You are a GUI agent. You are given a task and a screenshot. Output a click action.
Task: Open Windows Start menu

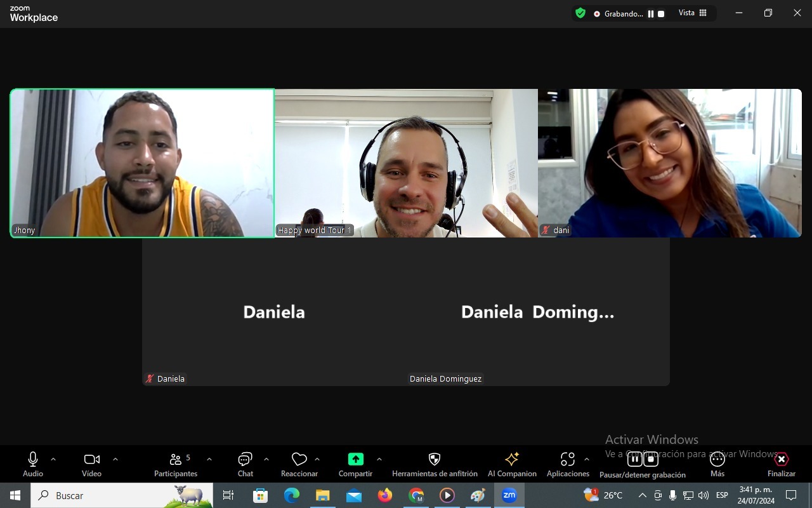click(x=15, y=495)
